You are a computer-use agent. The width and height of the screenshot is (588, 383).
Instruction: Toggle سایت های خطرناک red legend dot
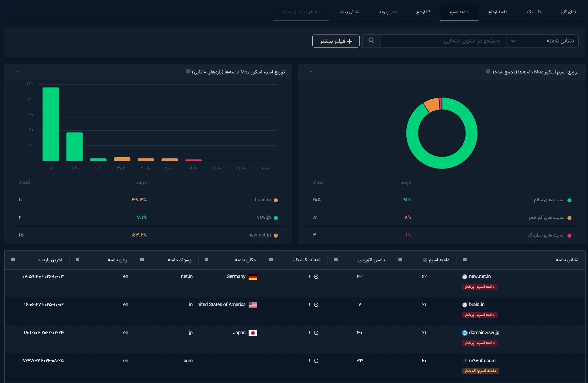point(570,236)
